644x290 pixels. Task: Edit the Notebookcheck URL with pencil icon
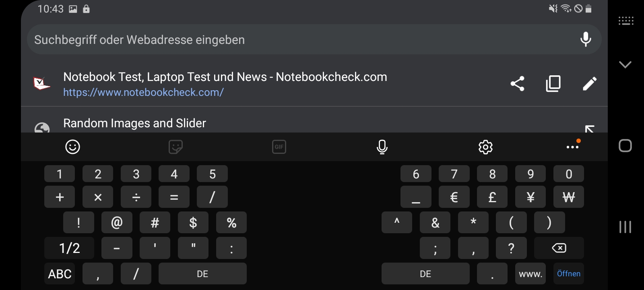point(589,84)
